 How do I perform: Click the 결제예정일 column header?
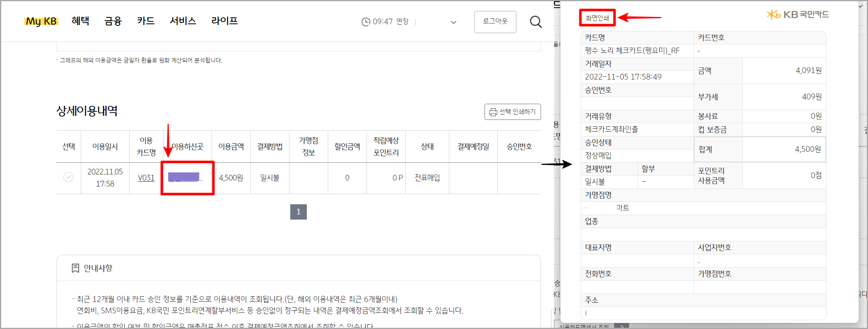click(473, 147)
